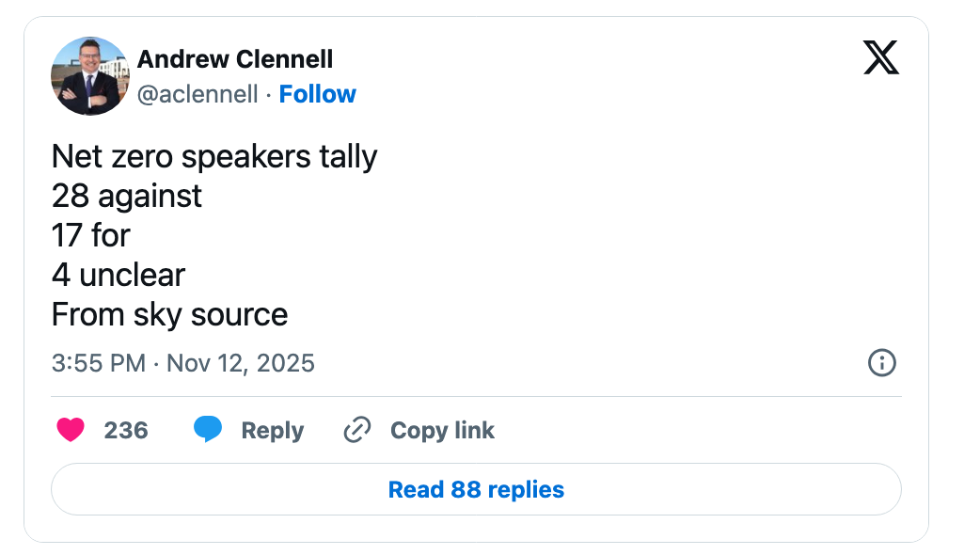
Task: Click the blue reply speech bubble icon
Action: pos(208,430)
